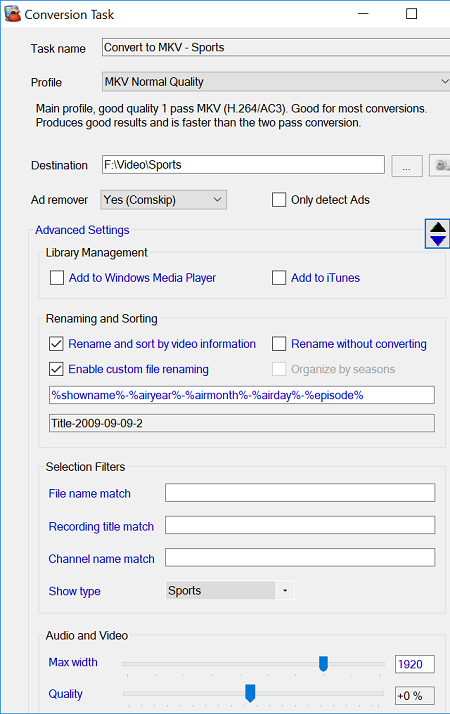Image resolution: width=450 pixels, height=714 pixels.
Task: Toggle the Advanced Settings up/down arrow icon
Action: pos(438,234)
